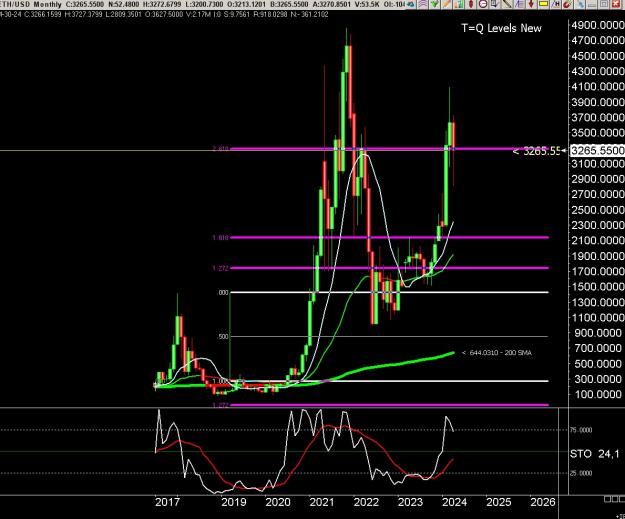
Task: Click the R:918.0288 value in second header line
Action: point(270,14)
